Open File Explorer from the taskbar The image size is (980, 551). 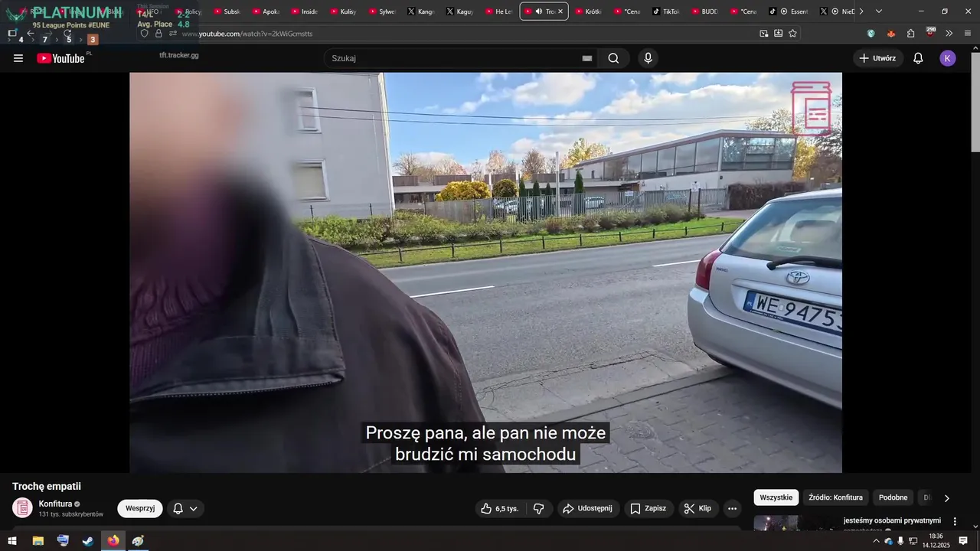38,540
